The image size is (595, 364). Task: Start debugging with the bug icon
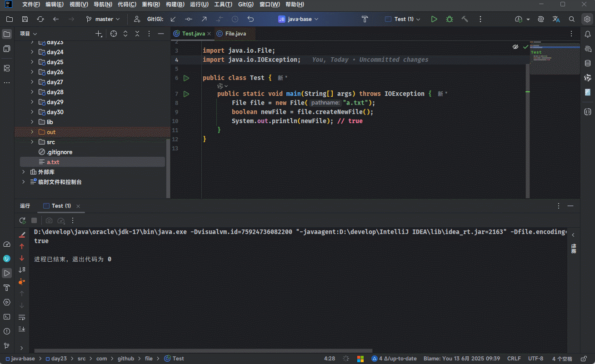coord(449,19)
